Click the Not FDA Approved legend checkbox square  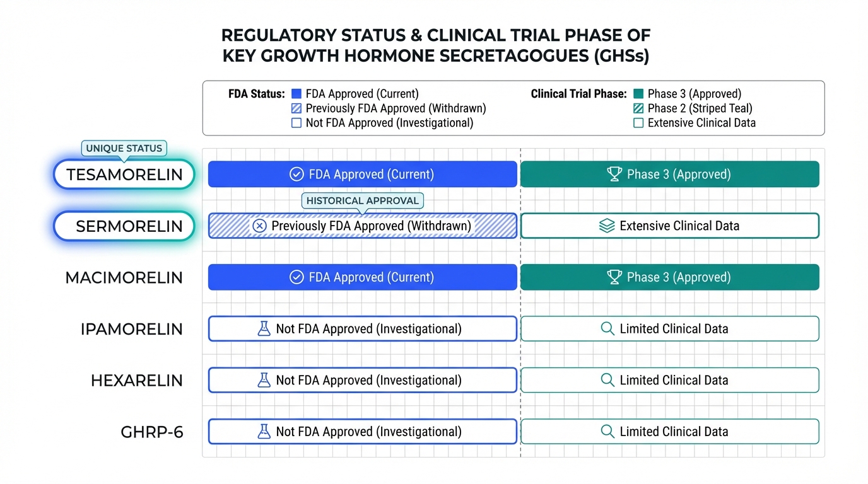pos(296,123)
